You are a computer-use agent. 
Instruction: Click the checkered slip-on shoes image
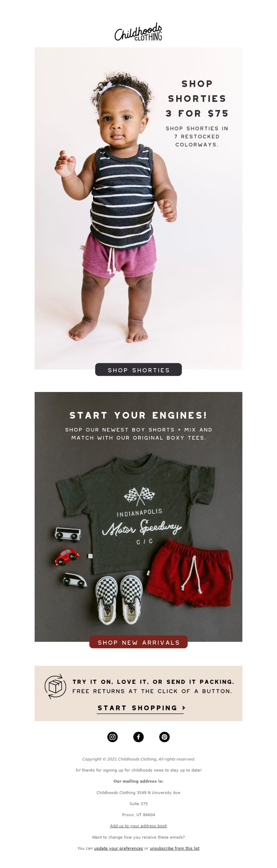[x=119, y=600]
